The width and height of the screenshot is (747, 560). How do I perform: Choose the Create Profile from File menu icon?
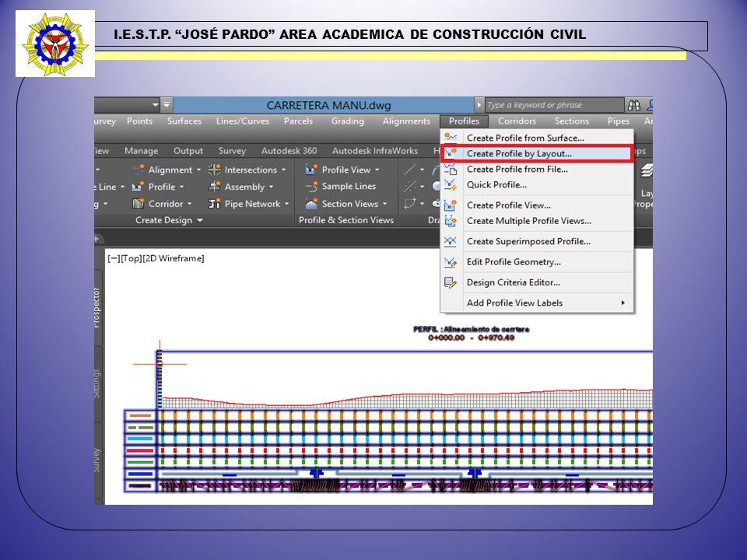[451, 169]
